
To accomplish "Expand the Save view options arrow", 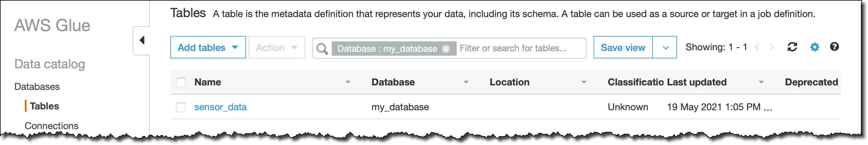I will (x=665, y=48).
